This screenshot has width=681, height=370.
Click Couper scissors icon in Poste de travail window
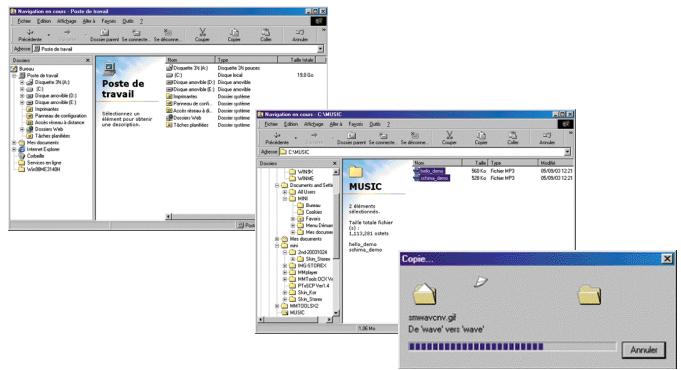coord(202,32)
